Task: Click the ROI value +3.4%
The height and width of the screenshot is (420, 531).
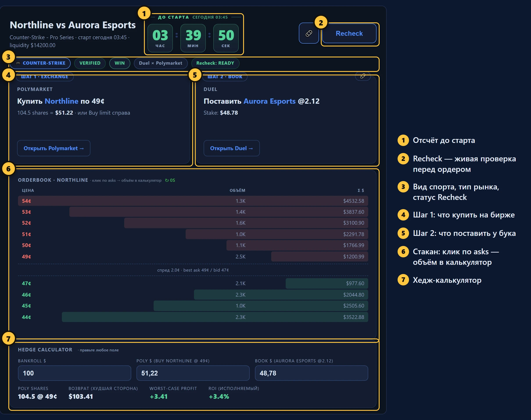Action: 219,397
